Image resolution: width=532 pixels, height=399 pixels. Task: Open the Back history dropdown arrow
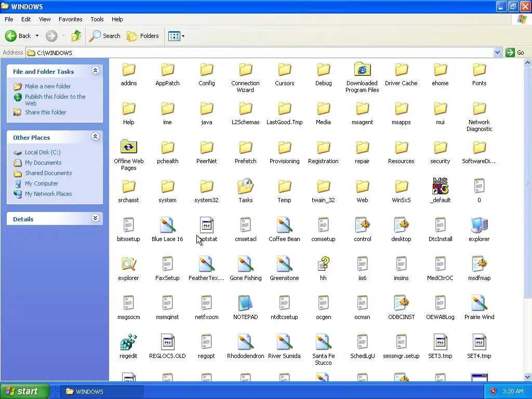(37, 36)
